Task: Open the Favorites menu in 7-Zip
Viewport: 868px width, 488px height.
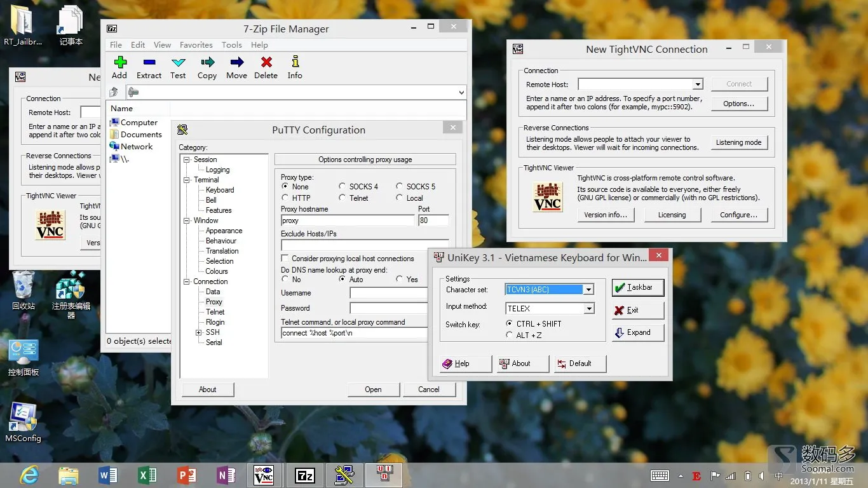Action: [x=196, y=45]
